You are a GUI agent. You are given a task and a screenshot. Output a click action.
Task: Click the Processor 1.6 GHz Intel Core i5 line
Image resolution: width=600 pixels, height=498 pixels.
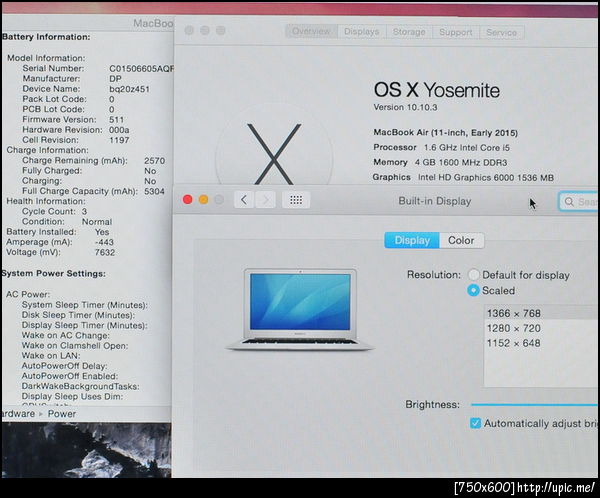(442, 147)
